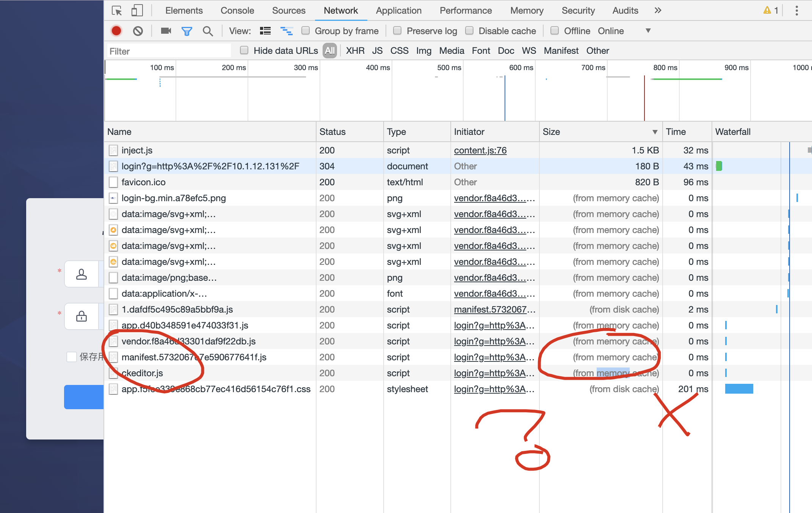Sort by the Waterfall column header
The image size is (812, 513).
[x=762, y=132]
